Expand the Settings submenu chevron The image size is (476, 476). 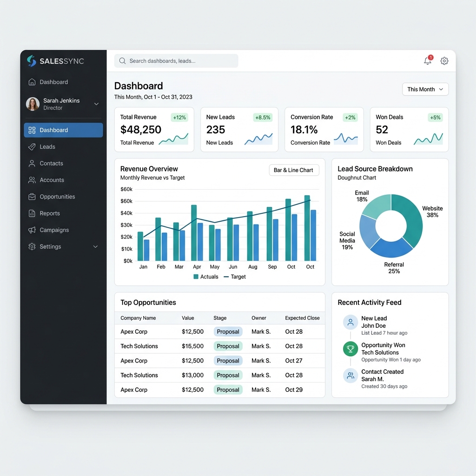95,246
